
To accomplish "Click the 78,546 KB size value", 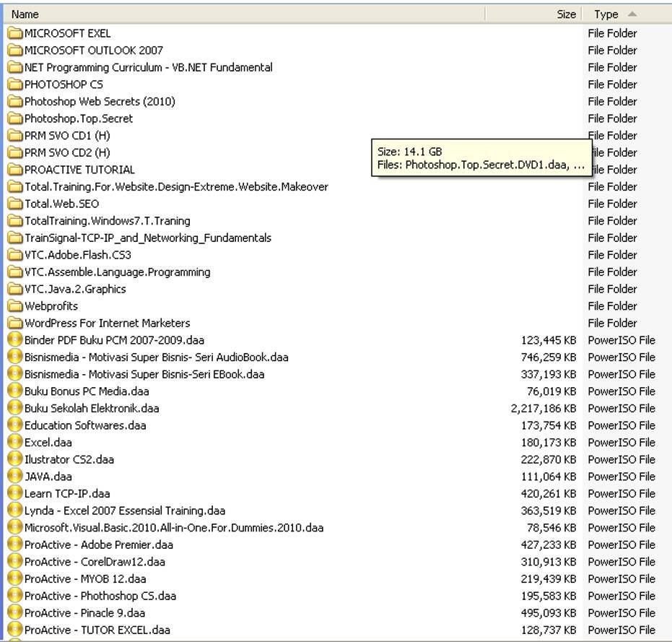I will 551,527.
